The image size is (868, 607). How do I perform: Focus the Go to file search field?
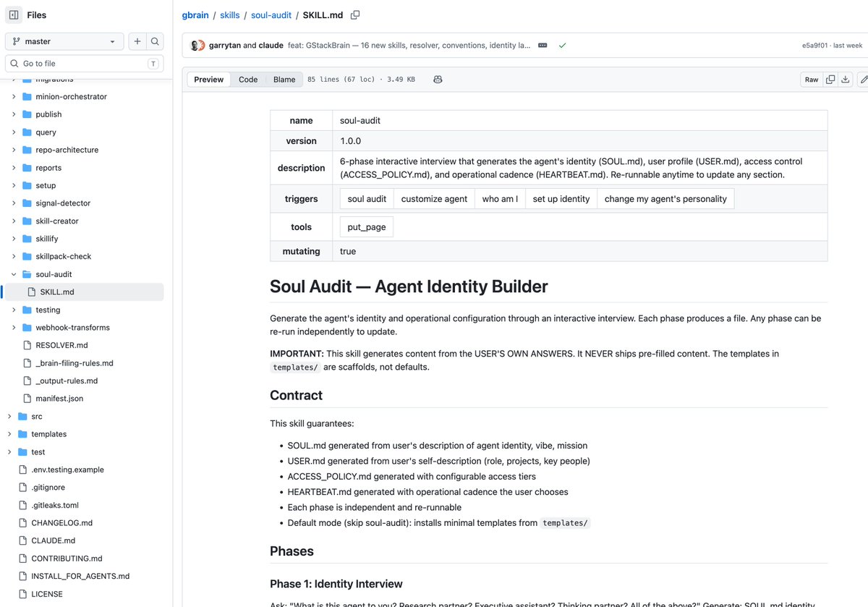pos(84,64)
